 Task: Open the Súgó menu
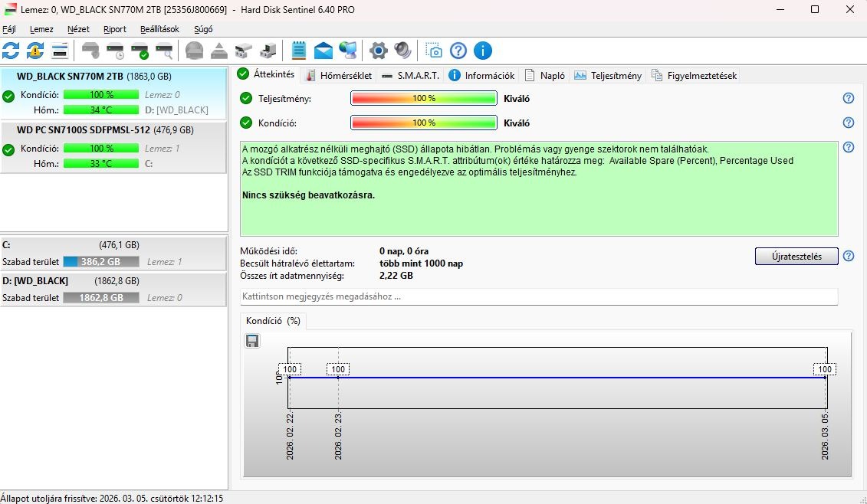click(x=203, y=29)
